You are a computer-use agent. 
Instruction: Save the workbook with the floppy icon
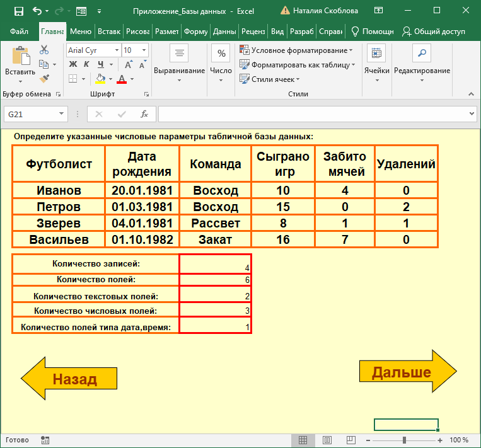coord(18,11)
